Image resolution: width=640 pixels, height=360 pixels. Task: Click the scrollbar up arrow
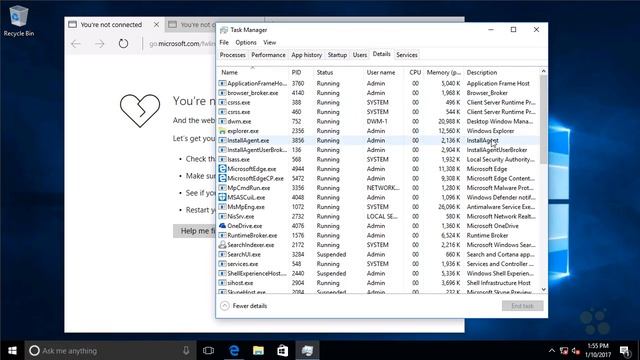543,71
